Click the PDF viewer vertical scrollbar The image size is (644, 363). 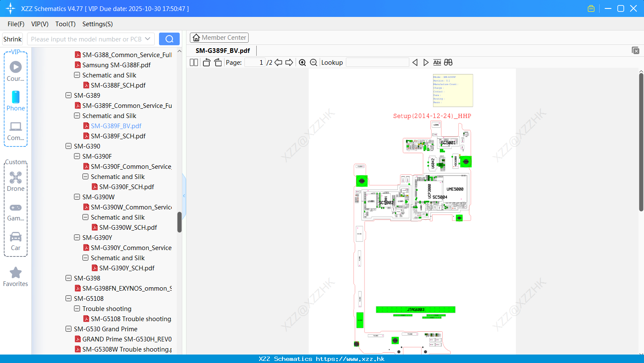click(x=641, y=142)
